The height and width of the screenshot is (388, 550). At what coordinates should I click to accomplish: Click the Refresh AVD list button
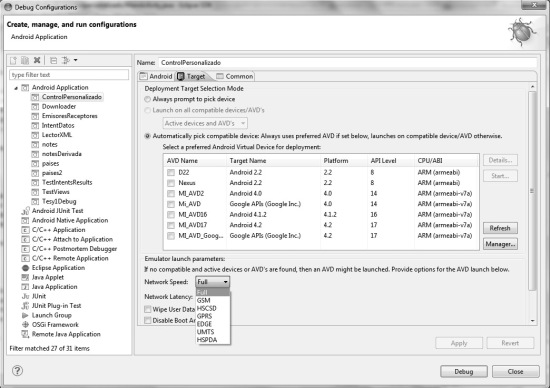pos(500,228)
